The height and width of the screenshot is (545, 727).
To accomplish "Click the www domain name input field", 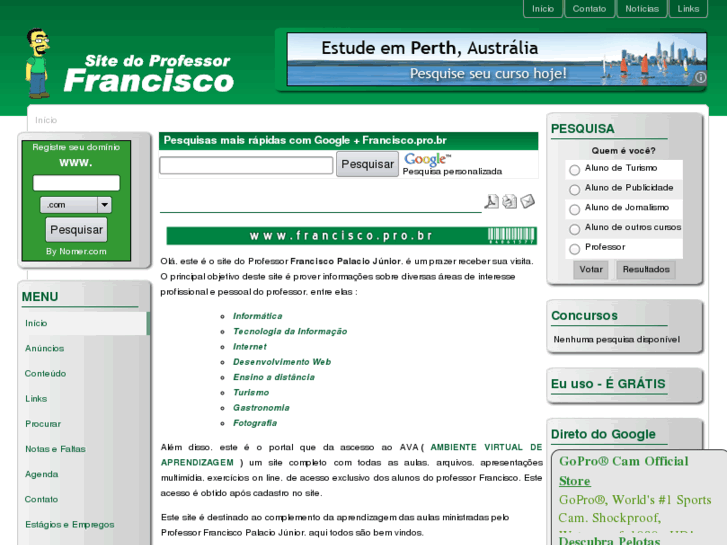I will point(76,183).
